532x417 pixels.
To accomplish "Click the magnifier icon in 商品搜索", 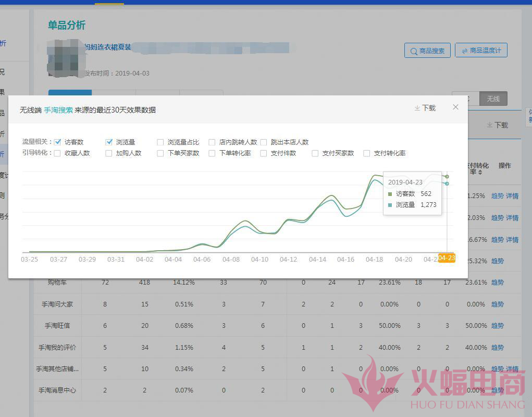I will pyautogui.click(x=414, y=51).
